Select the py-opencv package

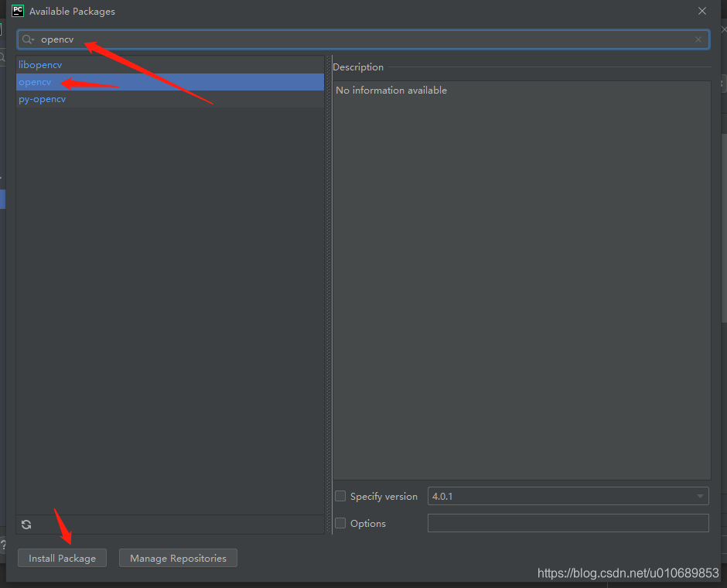tap(43, 98)
